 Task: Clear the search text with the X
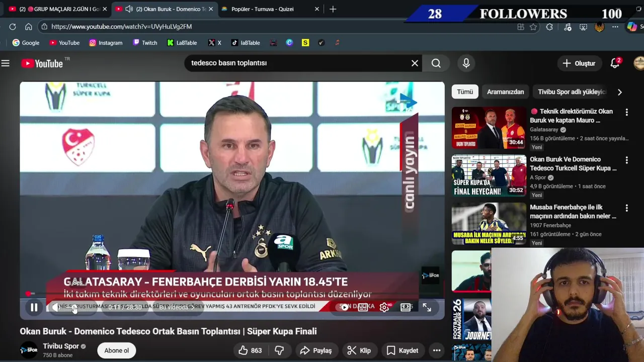(415, 63)
